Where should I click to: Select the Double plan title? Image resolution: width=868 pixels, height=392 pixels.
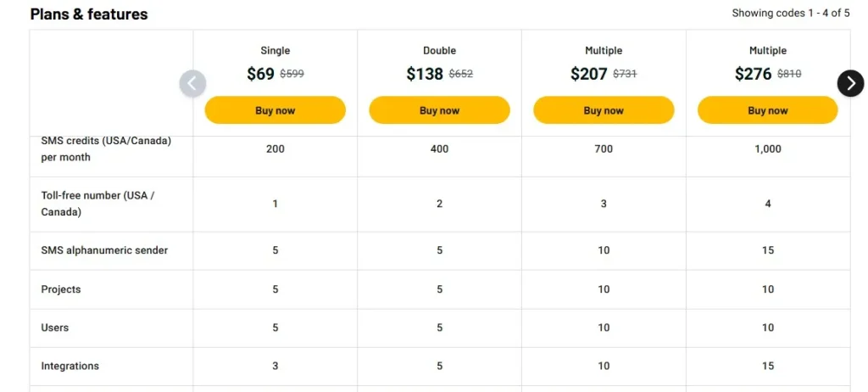(x=439, y=51)
